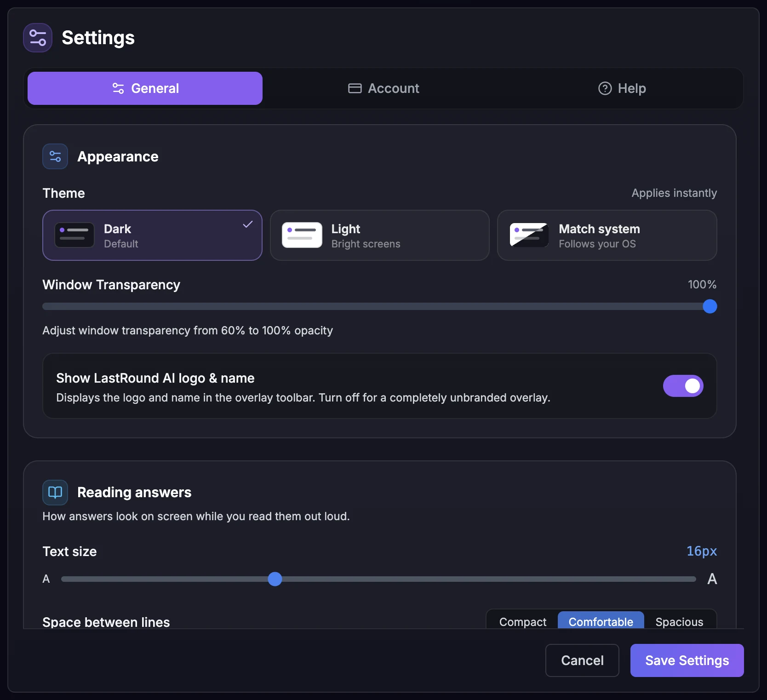This screenshot has height=700, width=767.
Task: Click the checkmark on Dark theme card
Action: 248,224
